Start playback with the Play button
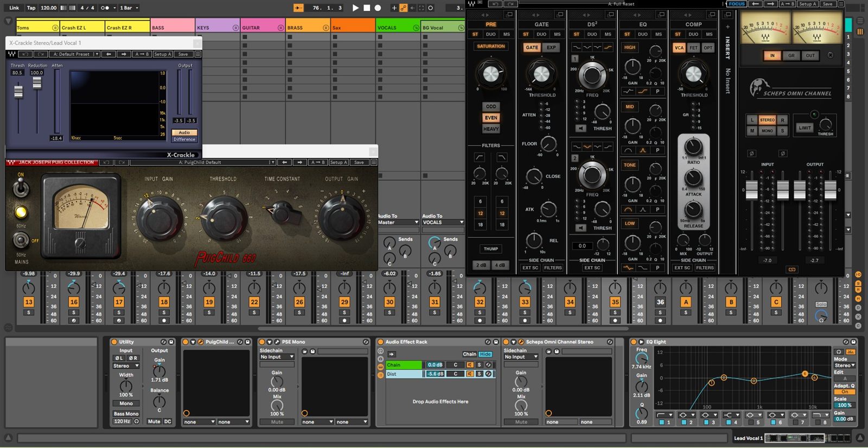This screenshot has height=448, width=868. (x=355, y=8)
